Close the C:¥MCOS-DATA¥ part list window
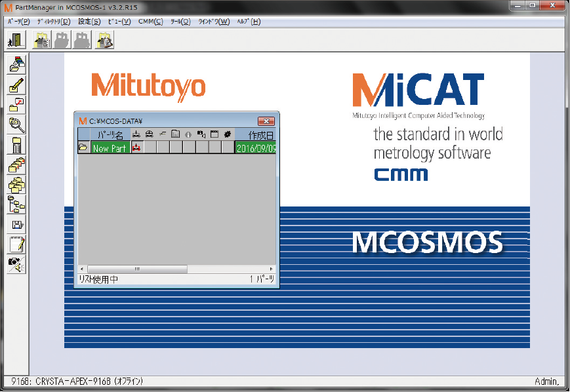This screenshot has width=570, height=392. [266, 121]
